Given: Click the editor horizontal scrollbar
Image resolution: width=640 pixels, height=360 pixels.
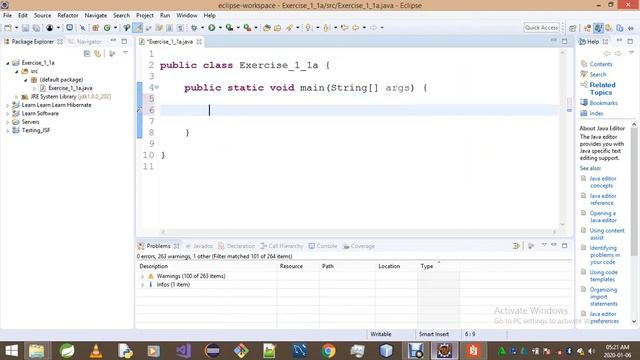Looking at the screenshot, I should tap(358, 232).
